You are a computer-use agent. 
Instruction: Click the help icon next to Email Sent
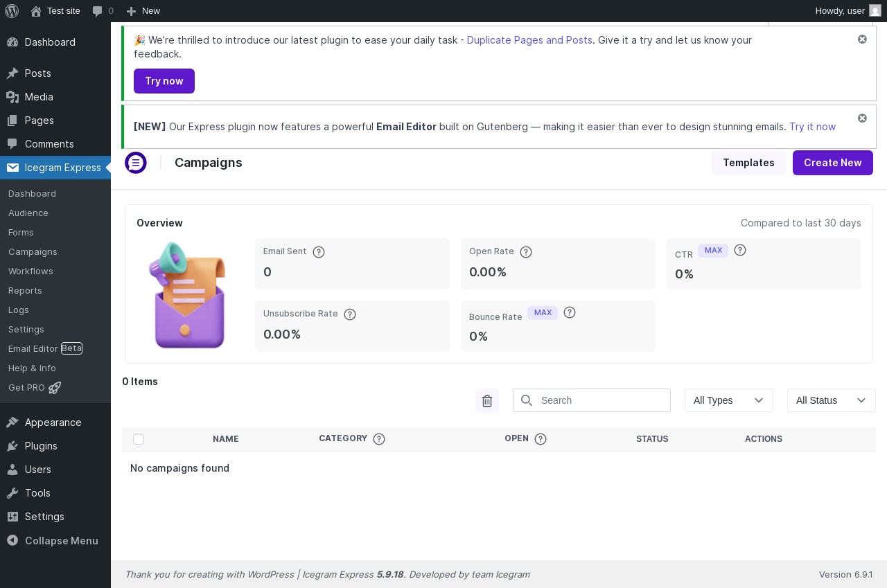point(319,252)
